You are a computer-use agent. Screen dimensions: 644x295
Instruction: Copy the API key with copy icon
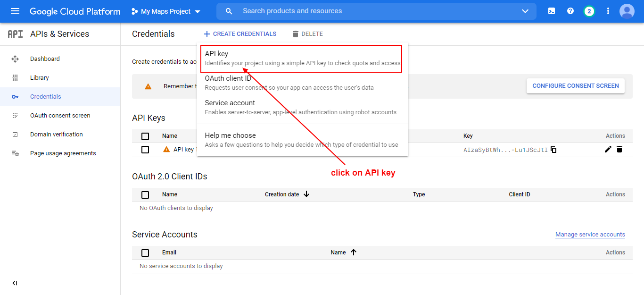click(554, 150)
